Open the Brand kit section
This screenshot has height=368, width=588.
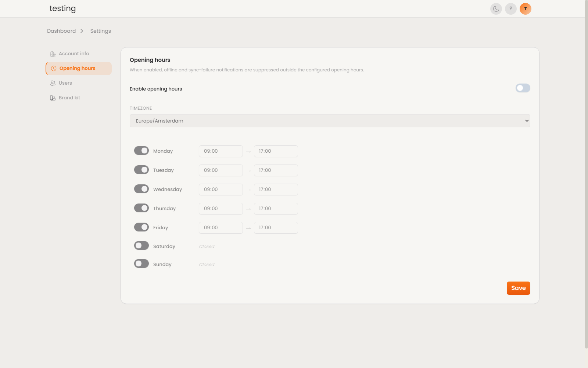tap(79, 98)
